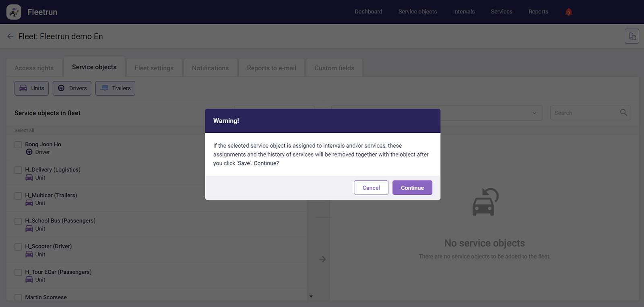Switch to the Fleet settings tab

pyautogui.click(x=154, y=68)
